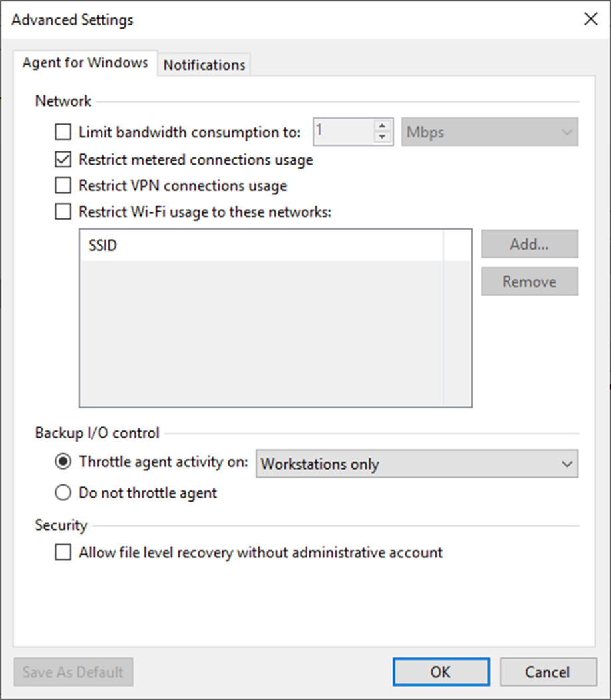Enable the Limit bandwidth consumption checkbox
Screen dimensions: 611x700
coord(63,132)
